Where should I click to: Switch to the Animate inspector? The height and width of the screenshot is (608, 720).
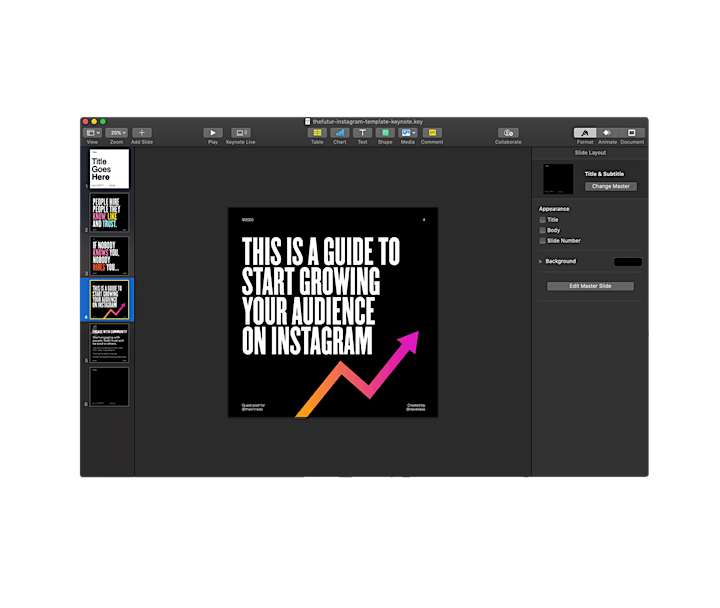[608, 133]
